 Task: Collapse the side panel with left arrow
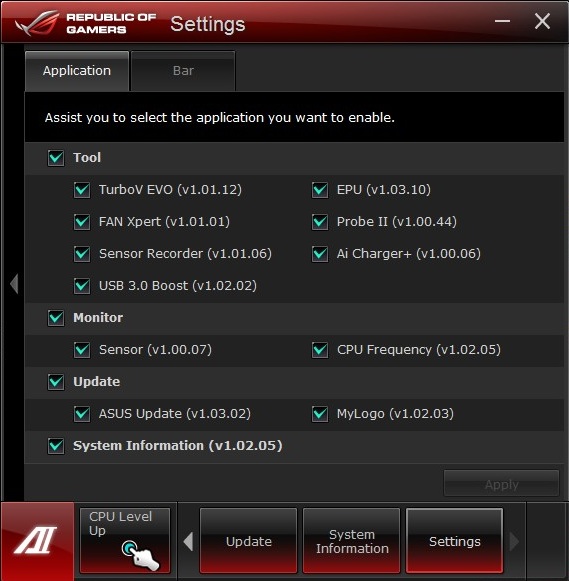[14, 284]
